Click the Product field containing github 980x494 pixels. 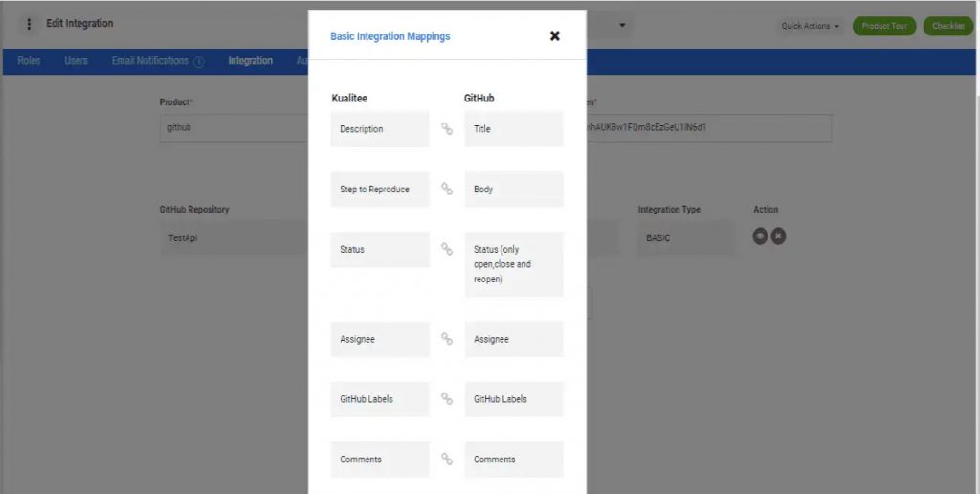coord(234,127)
